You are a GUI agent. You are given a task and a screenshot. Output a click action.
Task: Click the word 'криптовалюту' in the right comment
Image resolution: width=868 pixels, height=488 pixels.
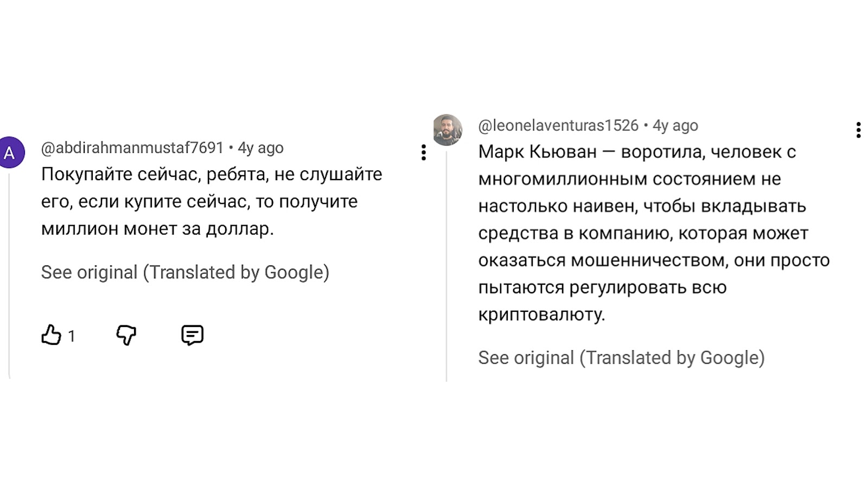(540, 314)
